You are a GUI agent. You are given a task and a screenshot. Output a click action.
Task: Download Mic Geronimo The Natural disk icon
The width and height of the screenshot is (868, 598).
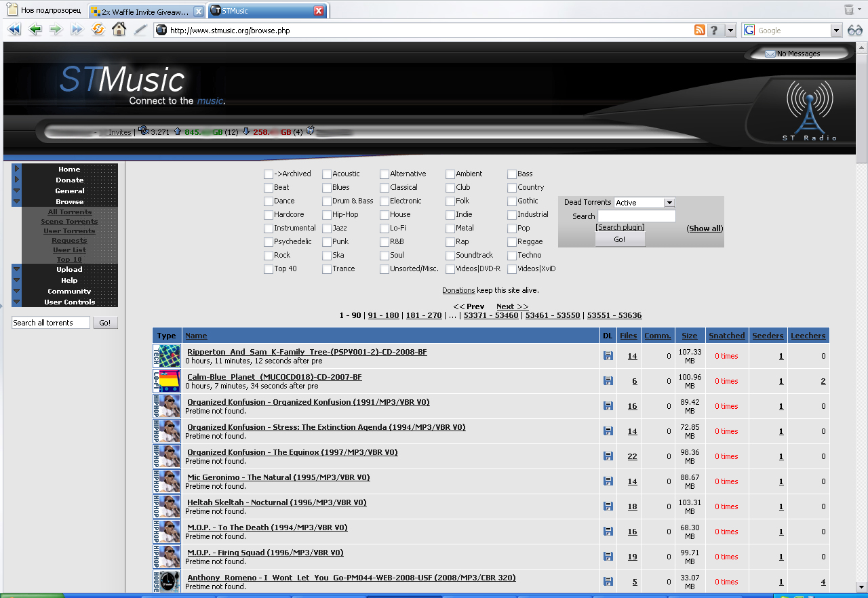point(608,481)
